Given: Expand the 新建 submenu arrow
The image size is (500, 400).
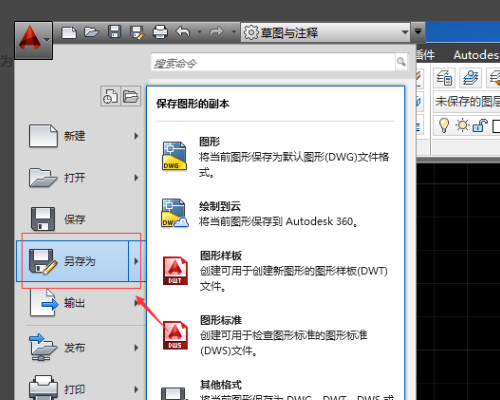Looking at the screenshot, I should (136, 136).
